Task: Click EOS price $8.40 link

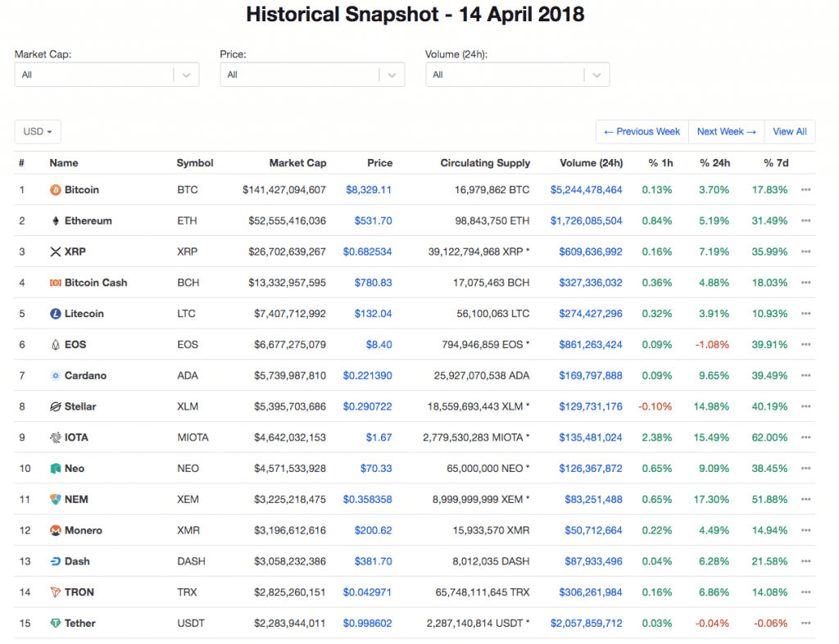Action: pos(379,345)
